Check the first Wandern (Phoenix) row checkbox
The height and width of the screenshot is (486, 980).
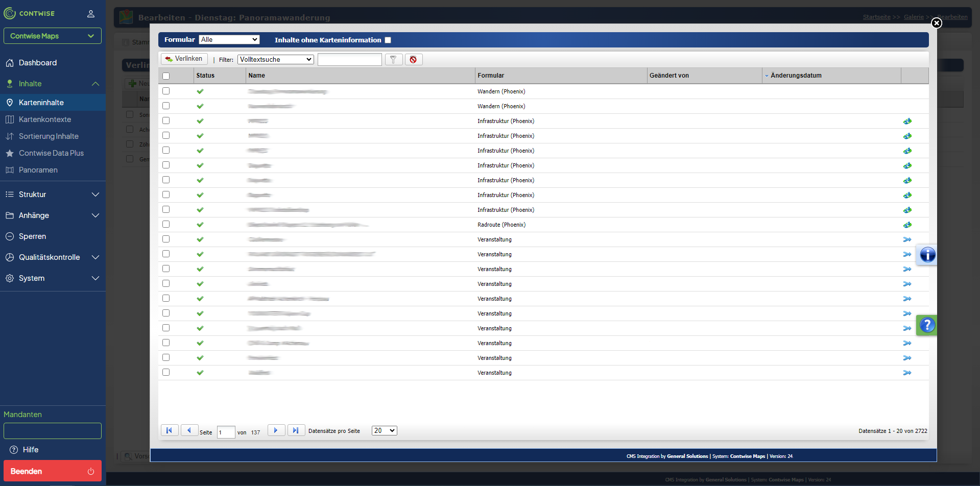point(166,91)
